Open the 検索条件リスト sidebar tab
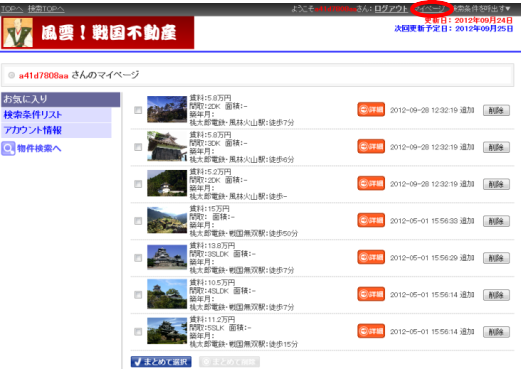Screen dimensions: 521x369 point(56,115)
